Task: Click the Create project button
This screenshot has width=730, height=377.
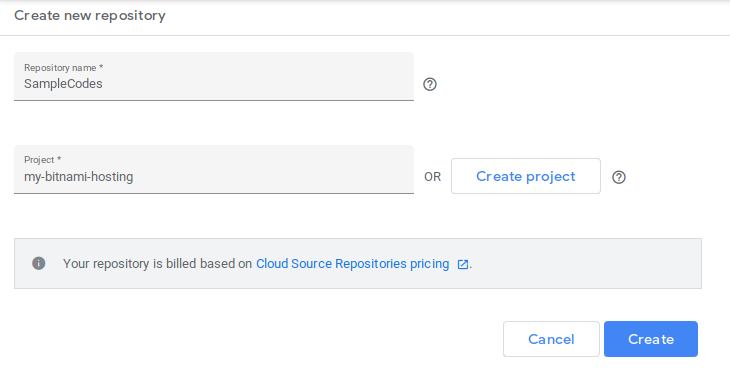Action: 526,176
